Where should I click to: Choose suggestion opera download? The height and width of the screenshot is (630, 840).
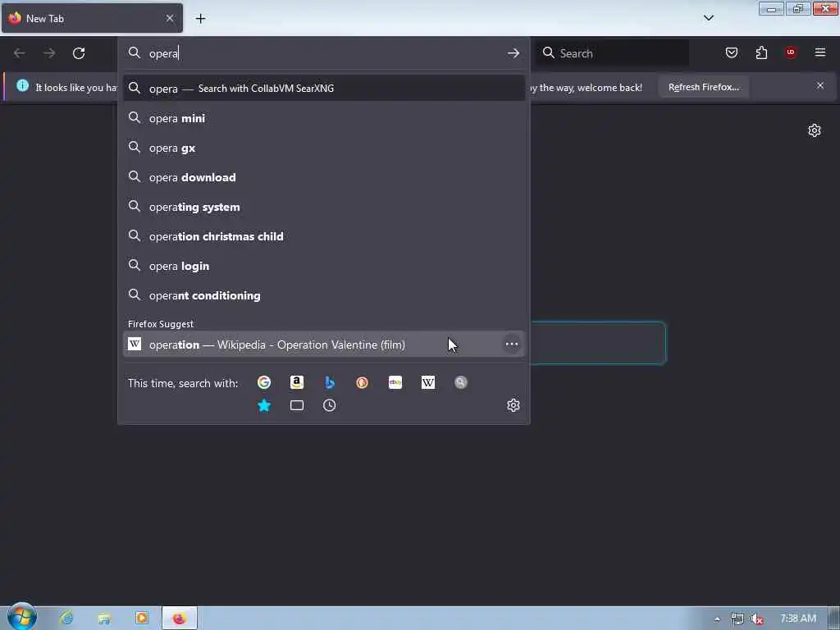tap(323, 177)
